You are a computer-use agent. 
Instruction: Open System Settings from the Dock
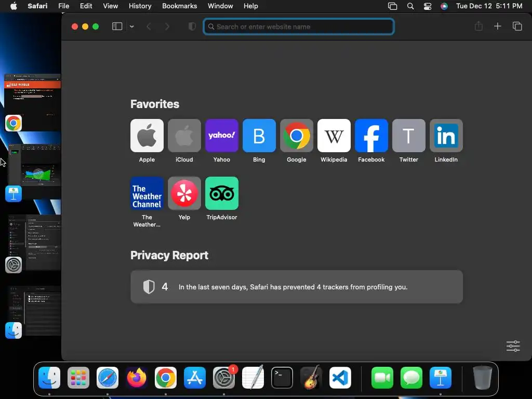tap(224, 377)
